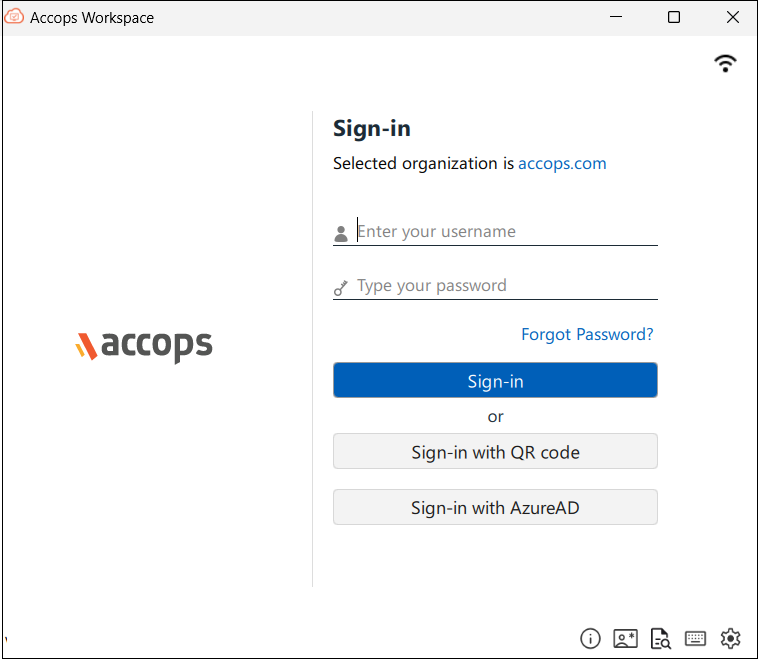
Task: Click the Wi-Fi network status icon
Action: coord(725,64)
